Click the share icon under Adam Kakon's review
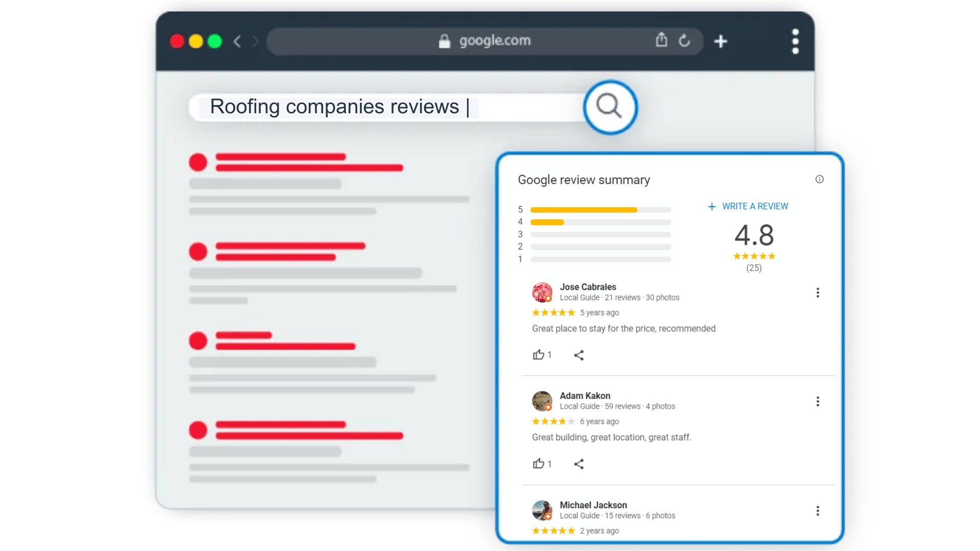980x551 pixels. 579,464
